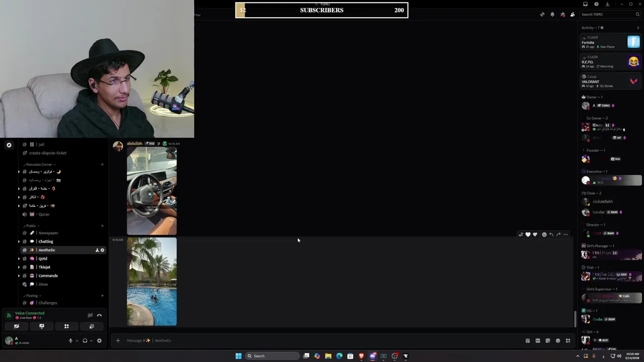Click abdullah's avatar in chat
Screen dimensions: 644x362
click(118, 146)
